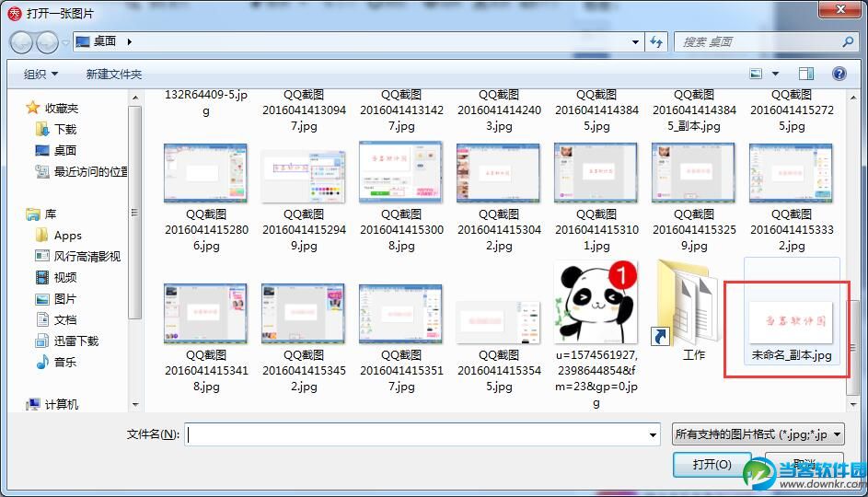Open the 迅雷下载 library
868x497 pixels.
click(x=67, y=341)
